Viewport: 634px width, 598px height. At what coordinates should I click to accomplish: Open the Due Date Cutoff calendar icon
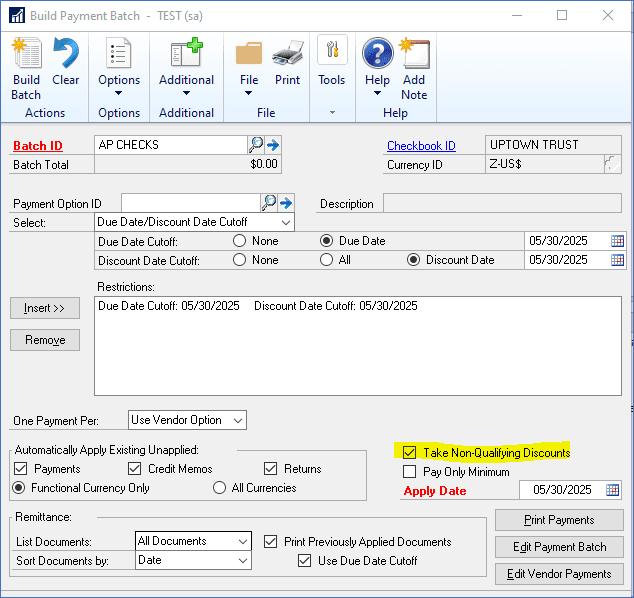[x=617, y=241]
